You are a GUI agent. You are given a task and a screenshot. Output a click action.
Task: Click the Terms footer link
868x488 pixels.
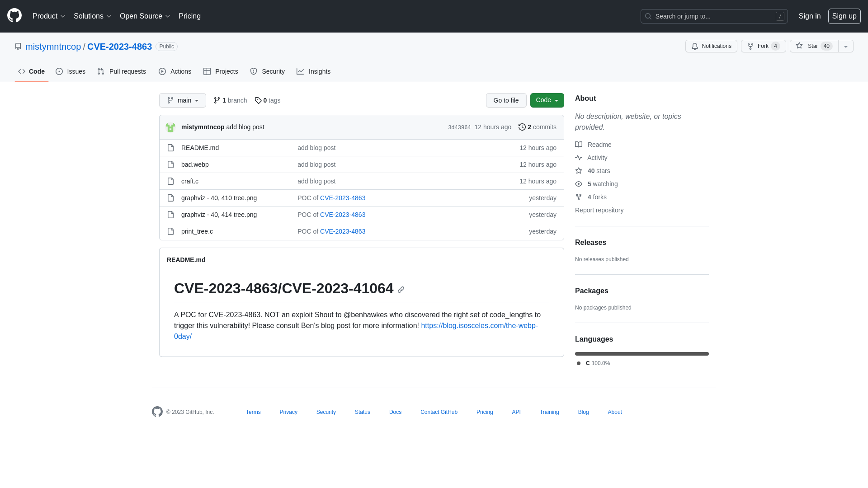point(253,412)
